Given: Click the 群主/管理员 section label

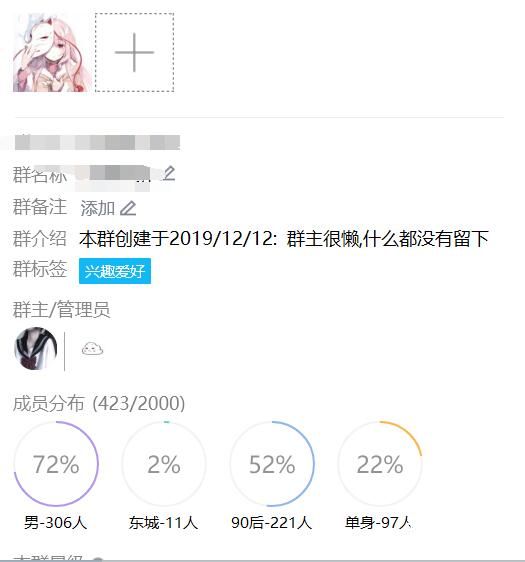Looking at the screenshot, I should 61,309.
